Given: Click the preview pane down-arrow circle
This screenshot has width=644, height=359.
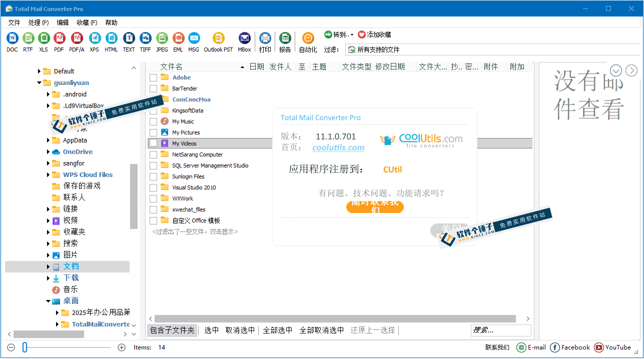Looking at the screenshot, I should [x=616, y=70].
